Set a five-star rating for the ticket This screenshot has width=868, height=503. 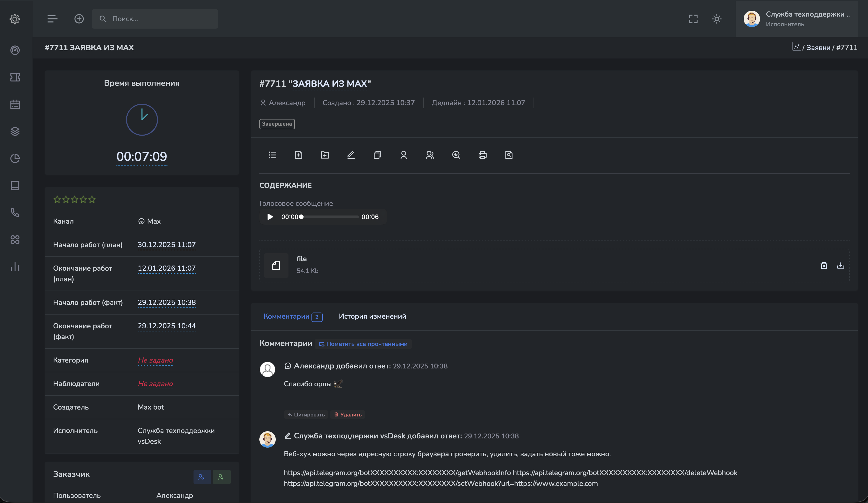tap(92, 199)
